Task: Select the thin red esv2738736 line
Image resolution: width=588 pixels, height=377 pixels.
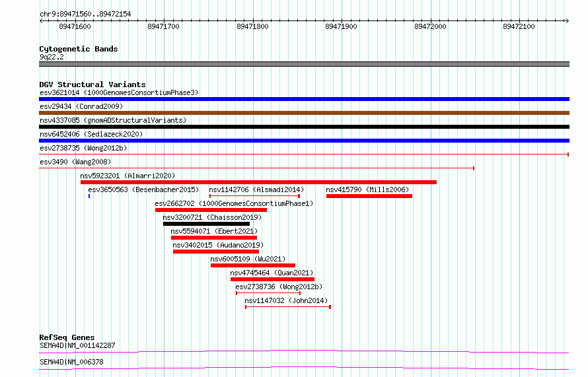Action: click(268, 293)
